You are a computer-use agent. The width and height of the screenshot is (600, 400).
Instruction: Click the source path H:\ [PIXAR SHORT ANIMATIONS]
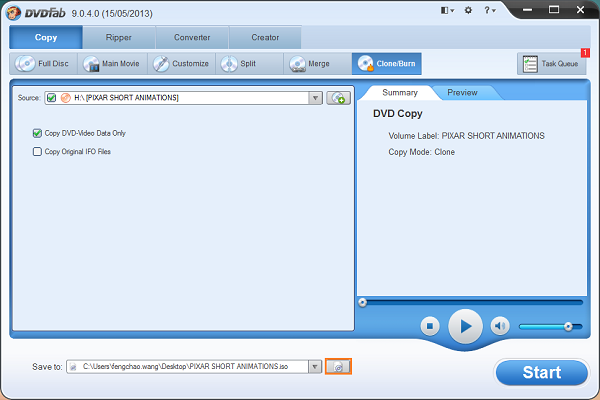click(126, 98)
